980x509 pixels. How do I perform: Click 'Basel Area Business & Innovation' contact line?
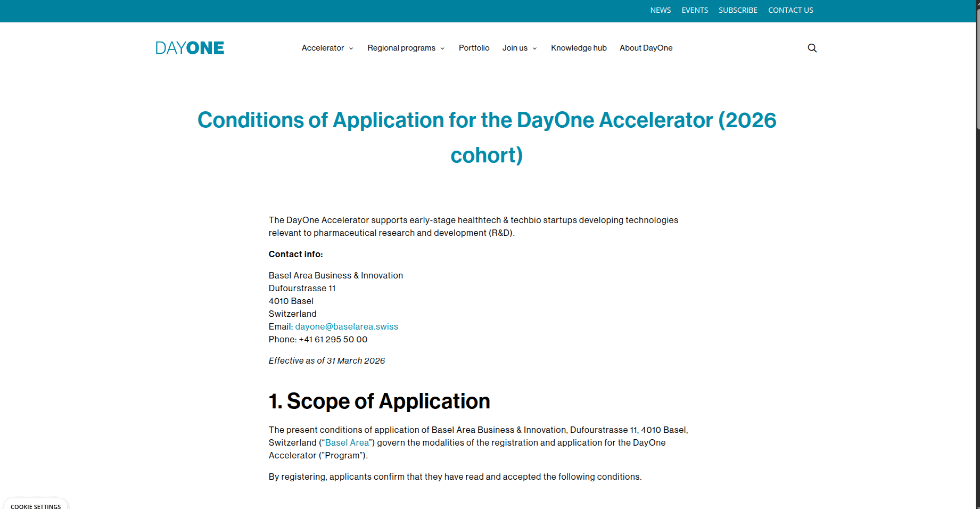coord(335,275)
